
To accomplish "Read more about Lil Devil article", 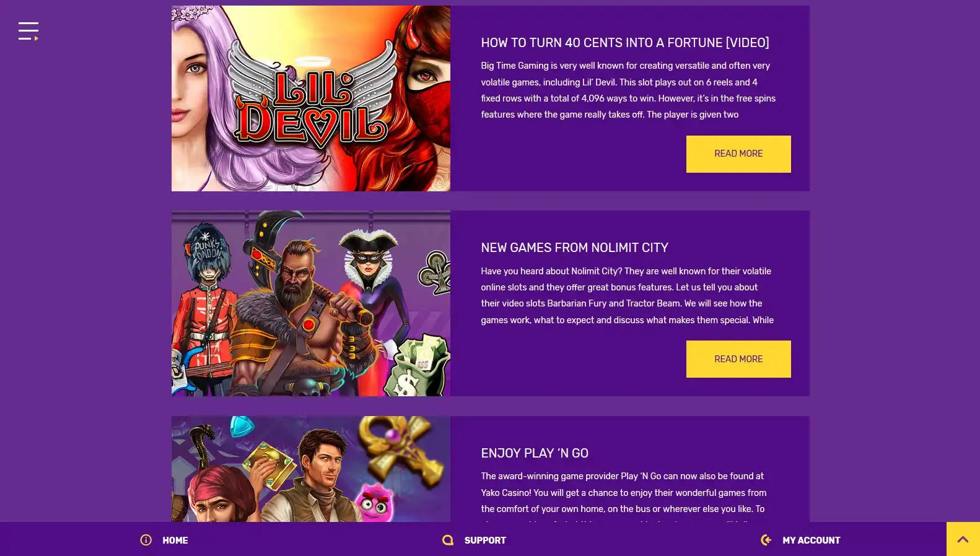I will [738, 154].
